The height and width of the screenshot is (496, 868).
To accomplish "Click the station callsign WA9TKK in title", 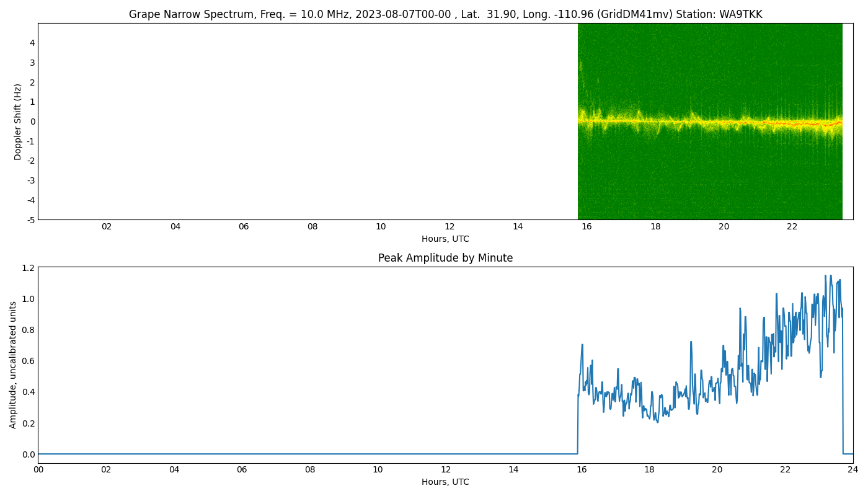I will [740, 14].
